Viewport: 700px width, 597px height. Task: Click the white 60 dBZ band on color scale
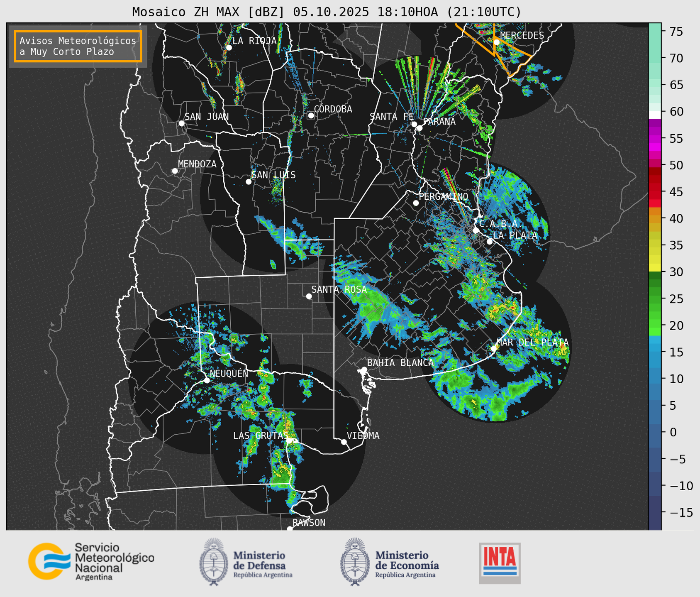pos(655,115)
